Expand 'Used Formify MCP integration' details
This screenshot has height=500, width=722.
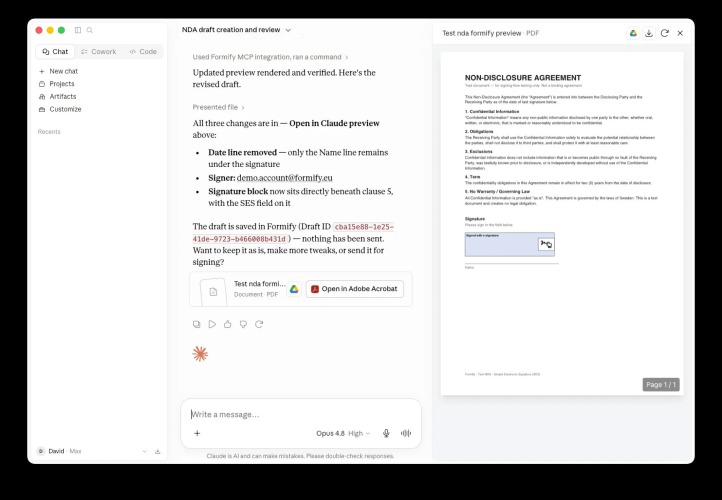270,57
